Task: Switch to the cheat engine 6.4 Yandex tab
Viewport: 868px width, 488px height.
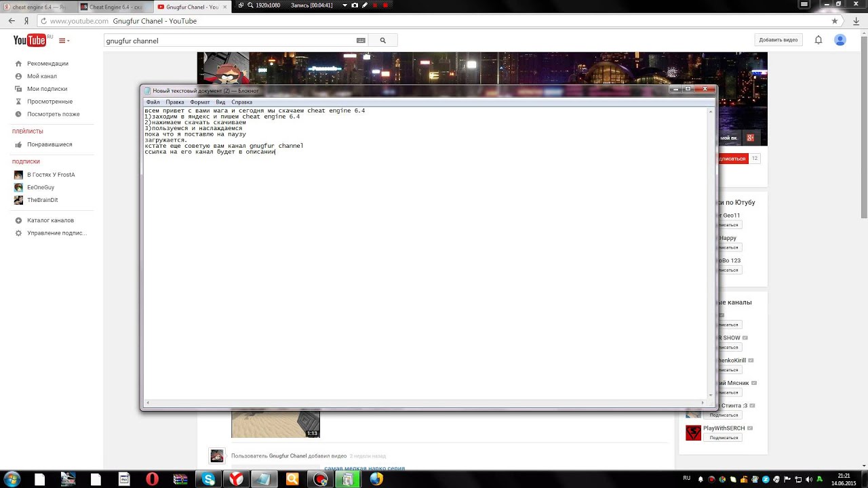Action: (37, 7)
